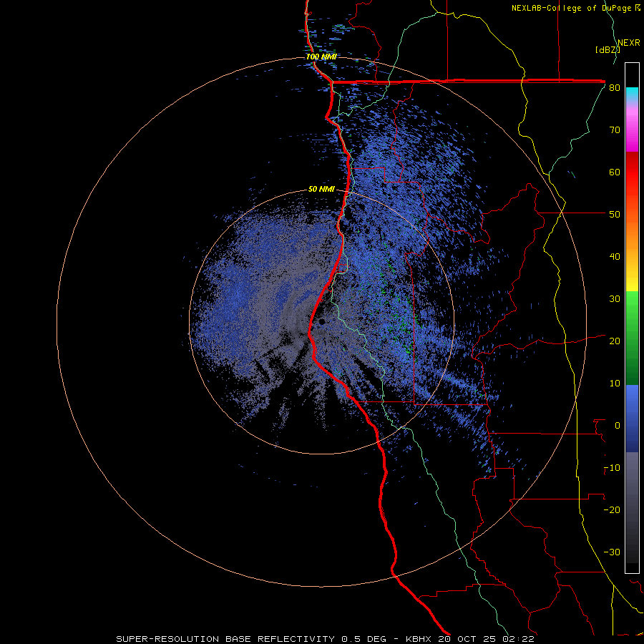The width and height of the screenshot is (644, 644).
Task: Click the KBHX station identifier in the caption
Action: pos(419,639)
